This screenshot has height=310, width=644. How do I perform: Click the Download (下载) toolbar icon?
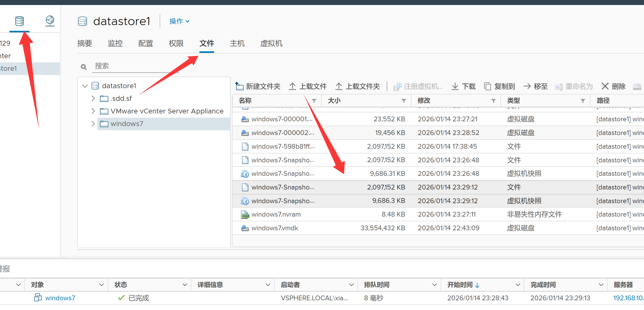click(x=455, y=86)
